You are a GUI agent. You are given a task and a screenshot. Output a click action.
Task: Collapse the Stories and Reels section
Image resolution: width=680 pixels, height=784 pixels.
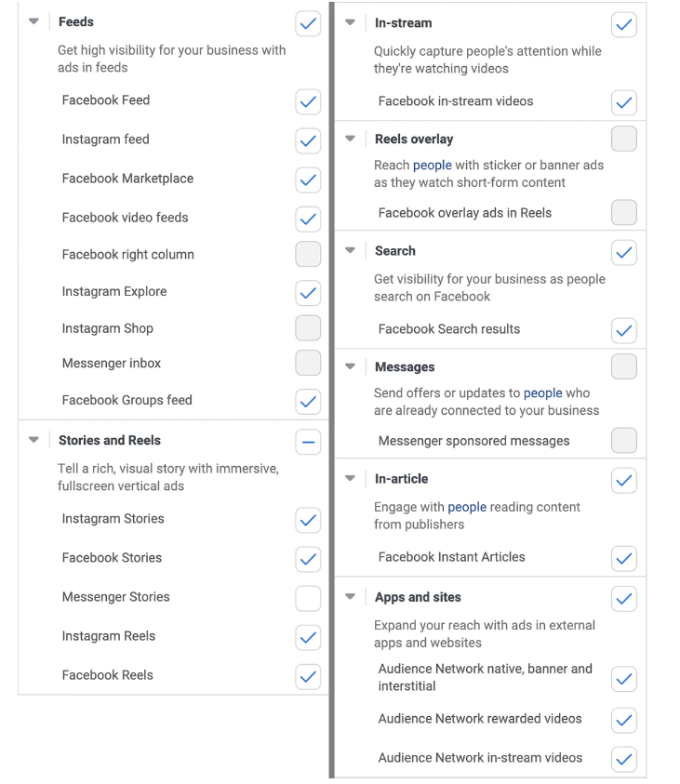click(x=33, y=440)
